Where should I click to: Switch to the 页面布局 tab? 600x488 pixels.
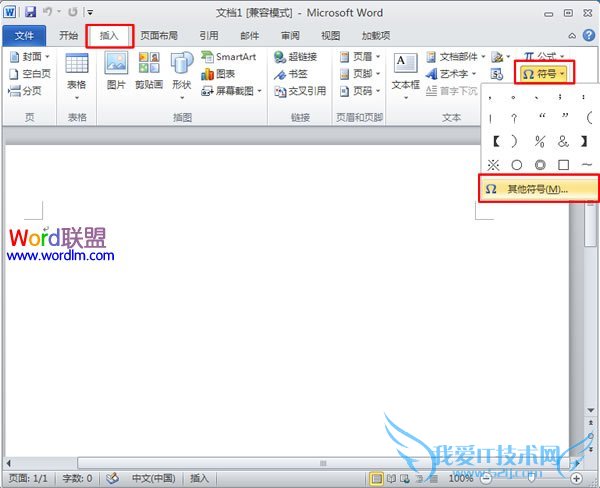pos(158,35)
